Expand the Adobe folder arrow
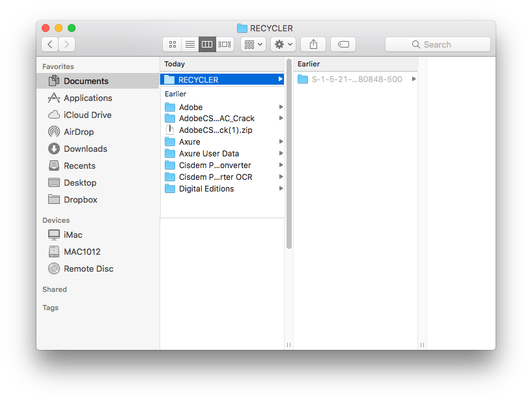 [281, 107]
